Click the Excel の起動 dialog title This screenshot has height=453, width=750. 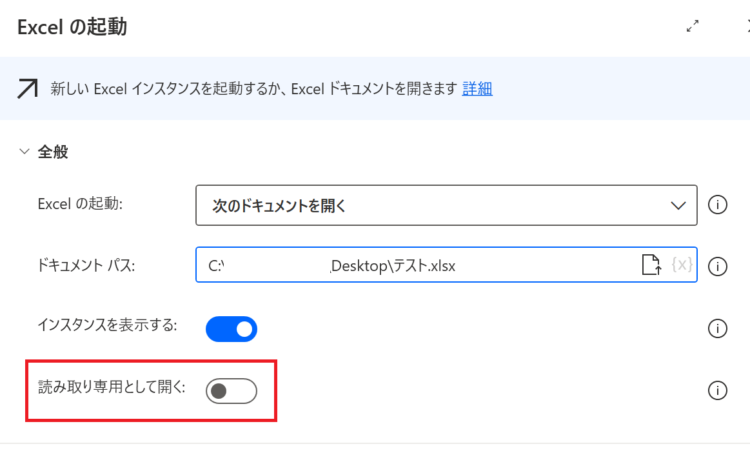(72, 27)
